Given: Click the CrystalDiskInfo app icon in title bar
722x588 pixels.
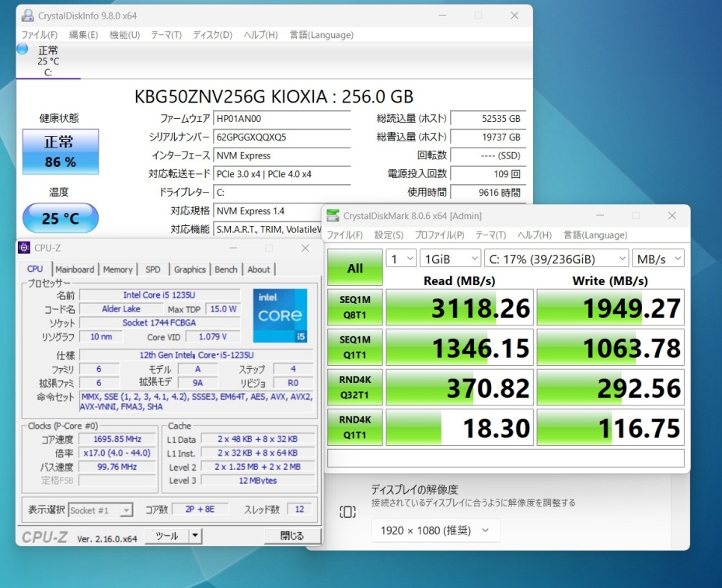Looking at the screenshot, I should 27,16.
